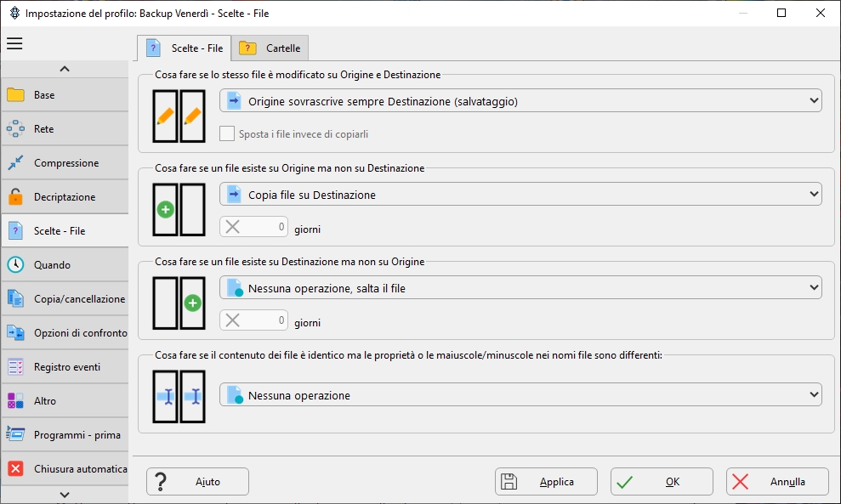Open the 'Origine sovrascrive sempre Destinazione' dropdown
841x504 pixels.
520,101
